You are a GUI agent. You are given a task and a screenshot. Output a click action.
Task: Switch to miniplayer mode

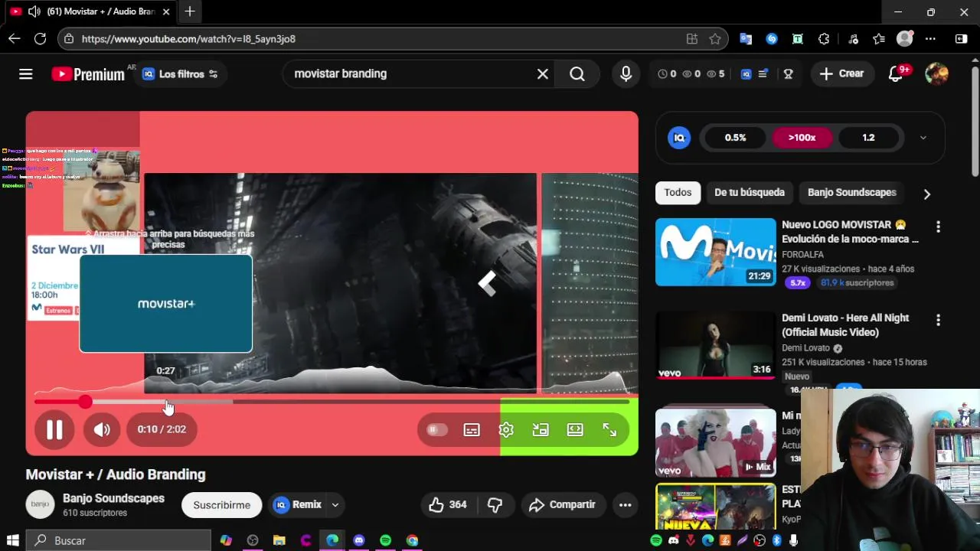[541, 430]
